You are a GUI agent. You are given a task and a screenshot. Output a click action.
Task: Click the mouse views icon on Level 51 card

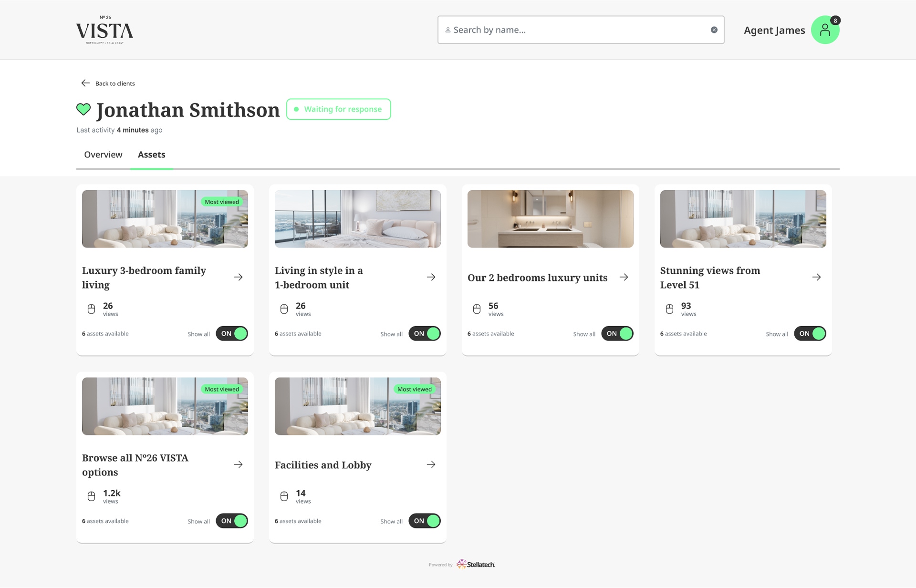669,309
